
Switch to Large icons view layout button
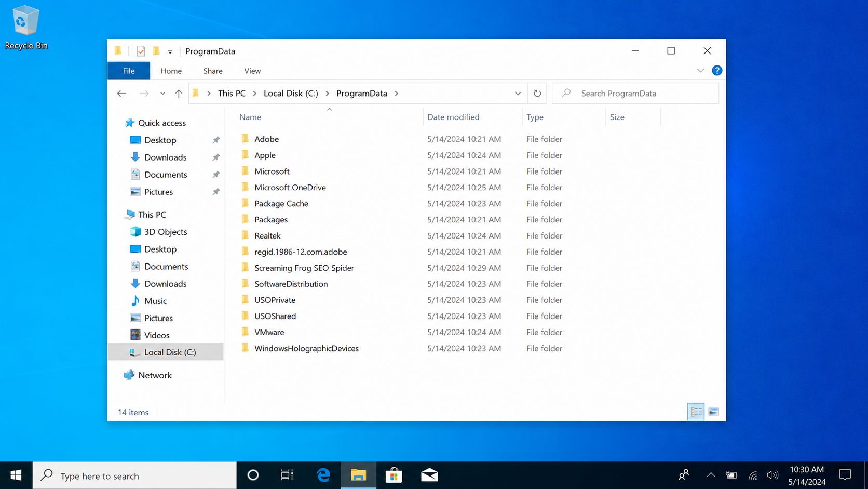tap(713, 412)
